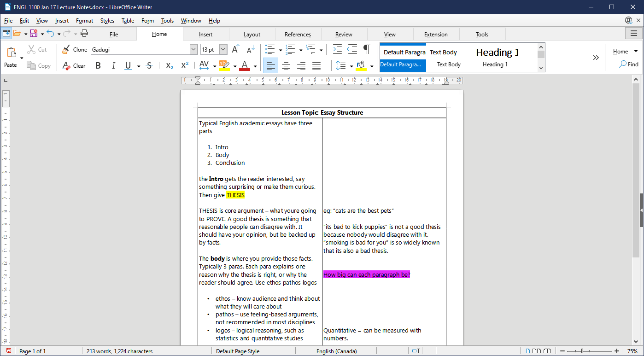
Task: Open the highlighting color dropdown arrow
Action: point(234,65)
